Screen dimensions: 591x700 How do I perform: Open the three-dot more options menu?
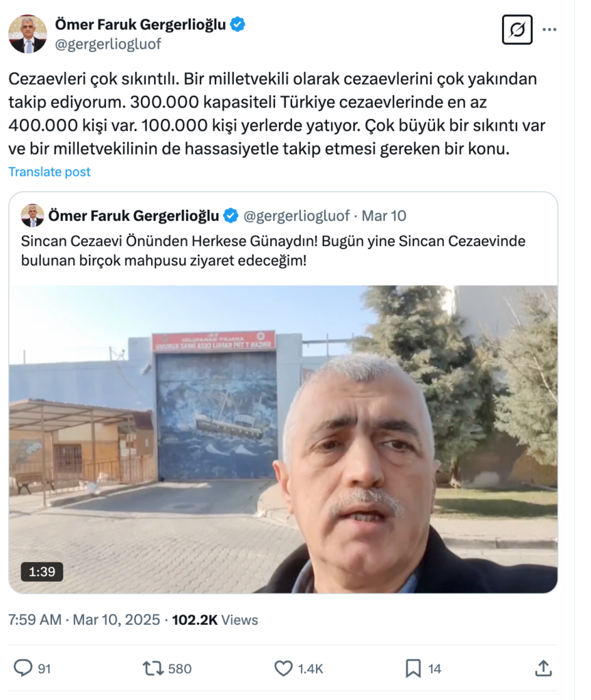549,29
